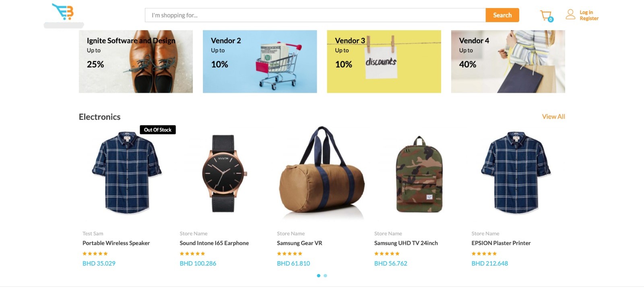Open Portable Wireless Speaker product title

(116, 243)
